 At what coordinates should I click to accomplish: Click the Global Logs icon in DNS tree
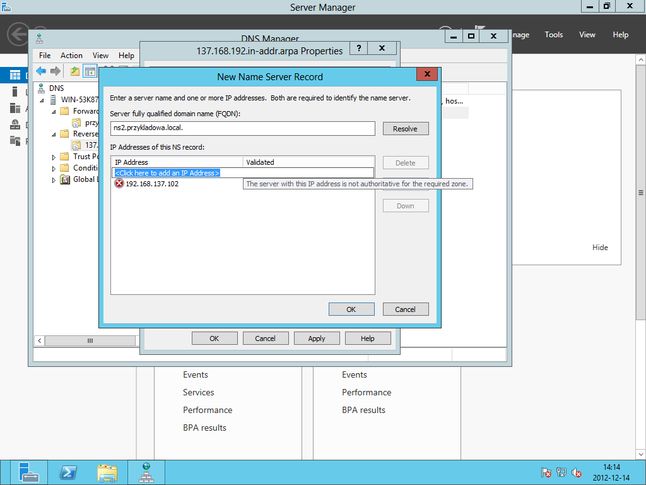point(65,180)
